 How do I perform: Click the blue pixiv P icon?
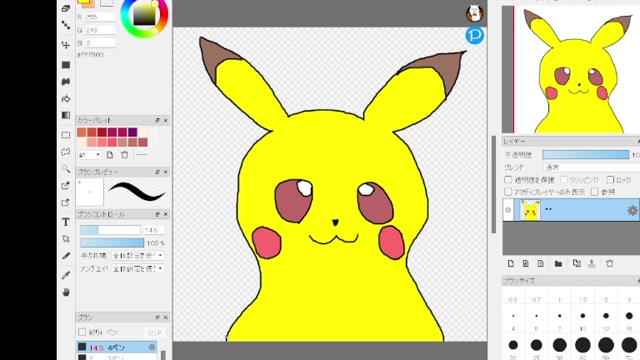(475, 35)
